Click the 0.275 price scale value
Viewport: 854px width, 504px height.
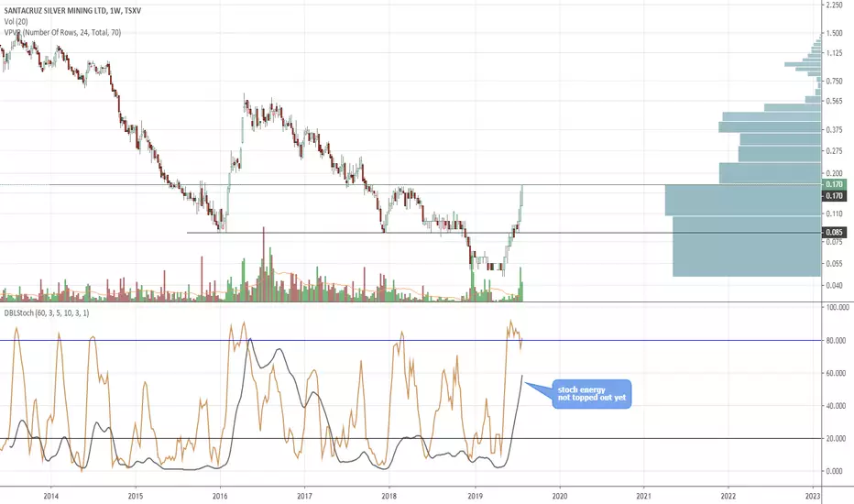coord(835,151)
